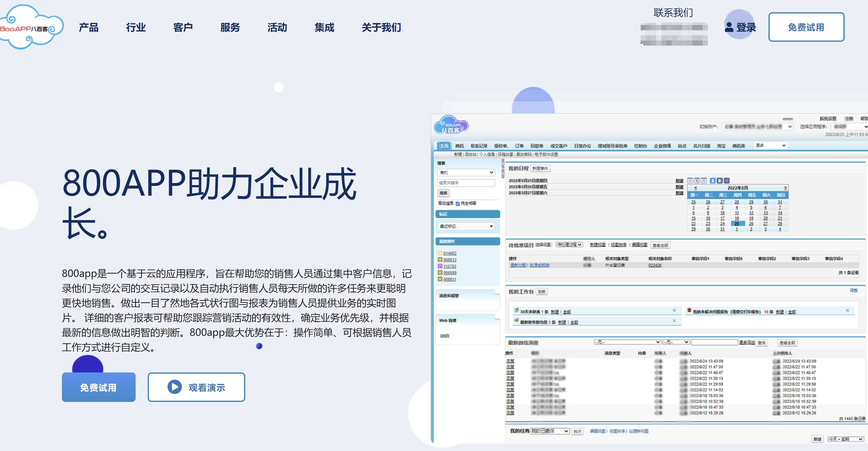This screenshot has width=868, height=451.
Task: Click the 022426 related object link
Action: click(655, 265)
